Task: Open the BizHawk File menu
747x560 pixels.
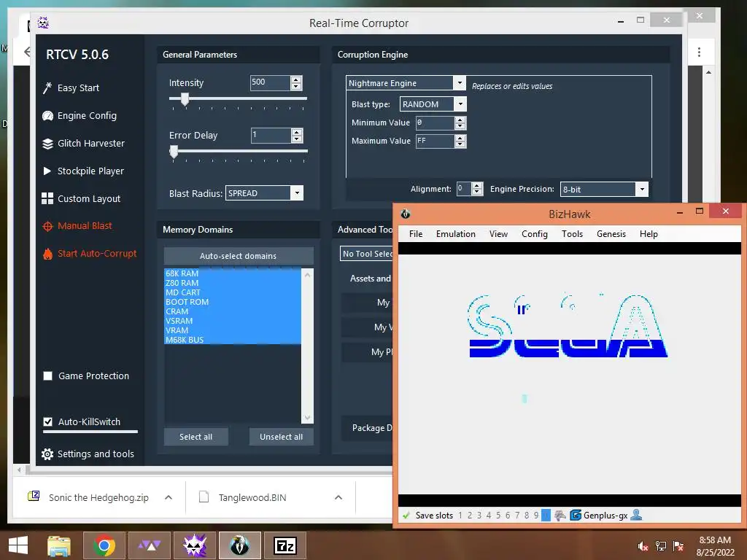Action: [416, 234]
